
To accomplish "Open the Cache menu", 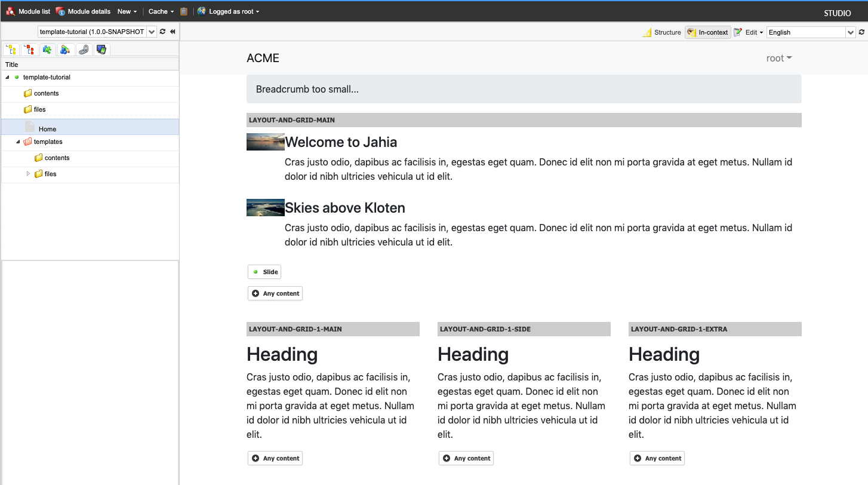I will coord(161,11).
